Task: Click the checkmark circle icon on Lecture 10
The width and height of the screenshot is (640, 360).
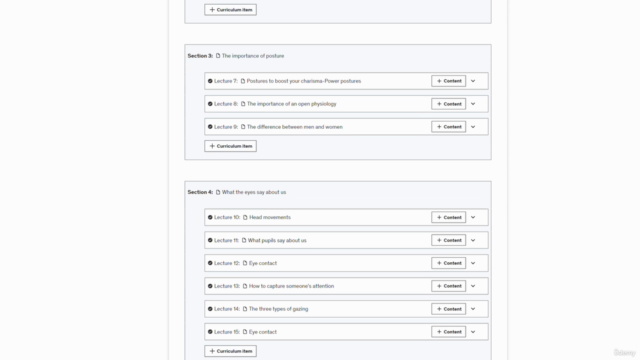Action: (210, 218)
